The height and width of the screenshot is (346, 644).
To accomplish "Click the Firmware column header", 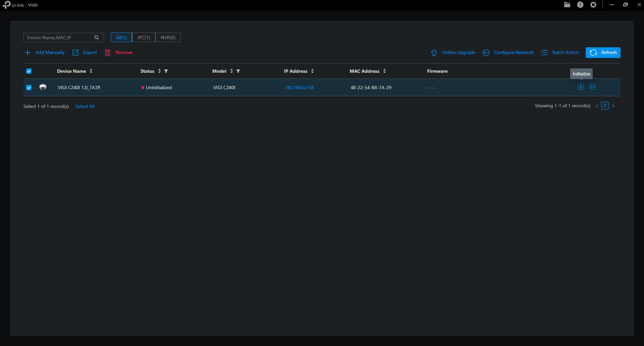I will point(437,71).
